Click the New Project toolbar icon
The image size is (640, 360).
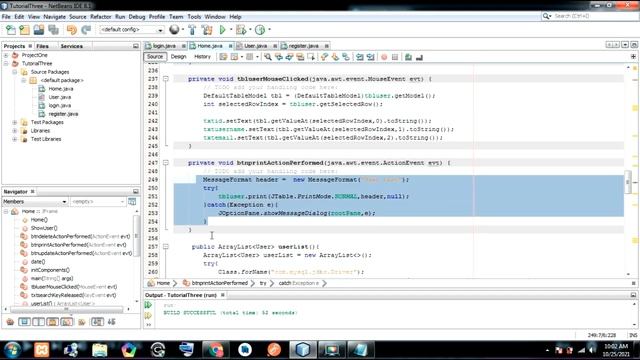point(24,30)
